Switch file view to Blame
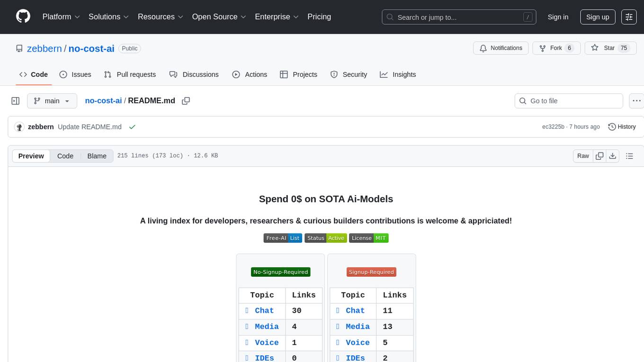The width and height of the screenshot is (644, 362). tap(97, 156)
